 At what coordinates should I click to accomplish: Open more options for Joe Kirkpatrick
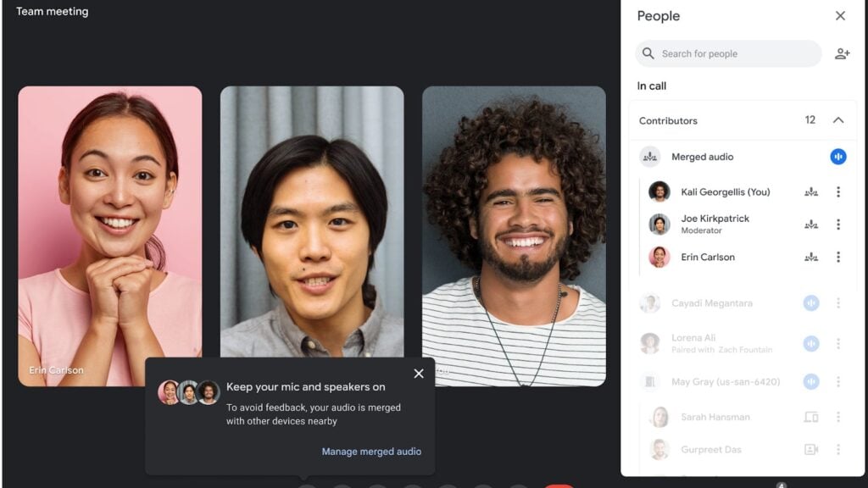[x=838, y=224]
